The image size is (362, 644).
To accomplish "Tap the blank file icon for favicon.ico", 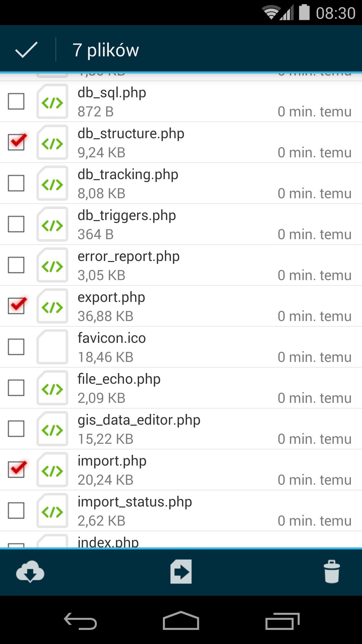I will pyautogui.click(x=52, y=347).
